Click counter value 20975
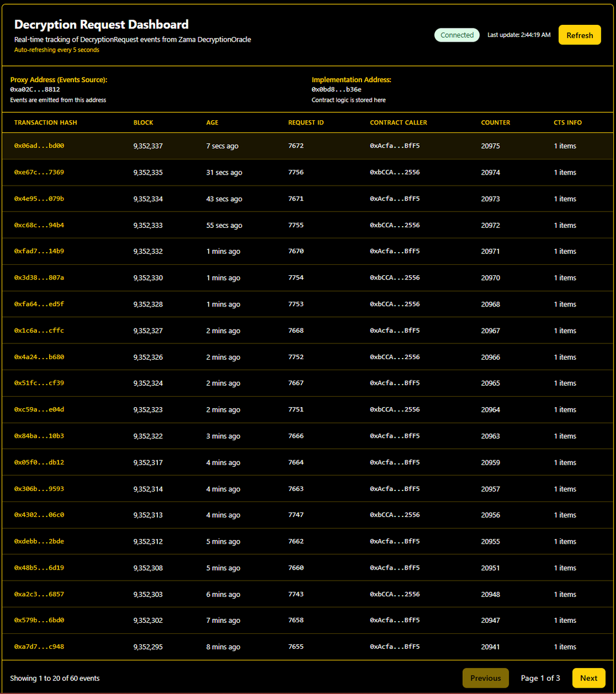616x694 pixels. (490, 146)
